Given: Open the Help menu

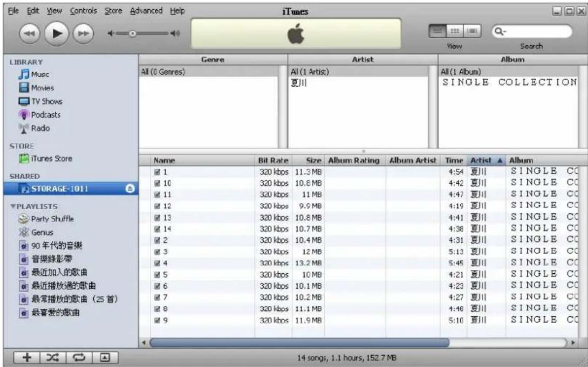Looking at the screenshot, I should [x=177, y=11].
